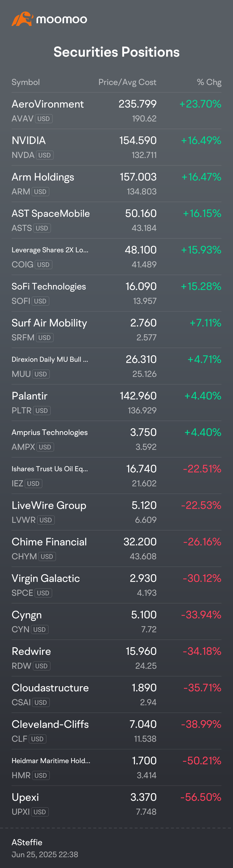The height and width of the screenshot is (868, 233).
Task: Click the Symbol column header
Action: pos(26,82)
